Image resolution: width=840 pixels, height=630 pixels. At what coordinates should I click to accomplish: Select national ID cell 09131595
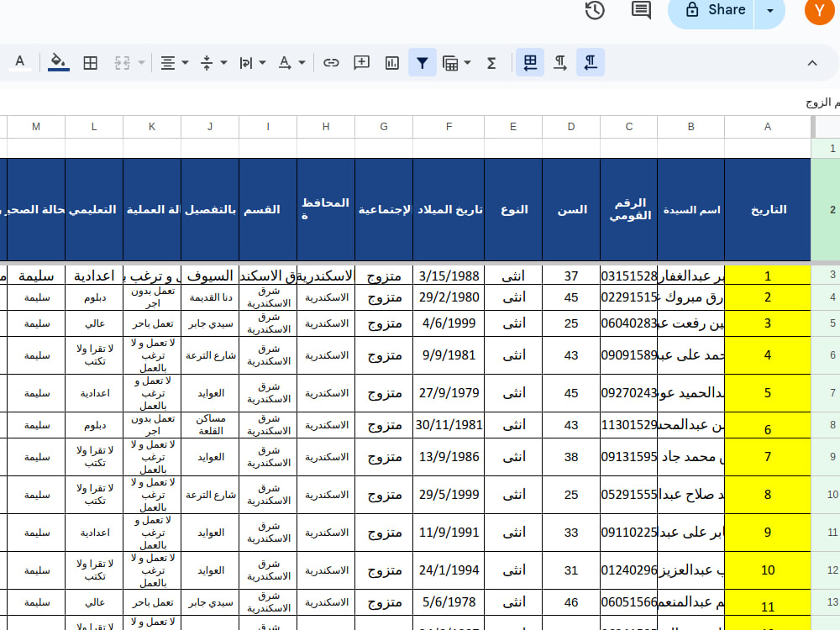click(x=629, y=457)
